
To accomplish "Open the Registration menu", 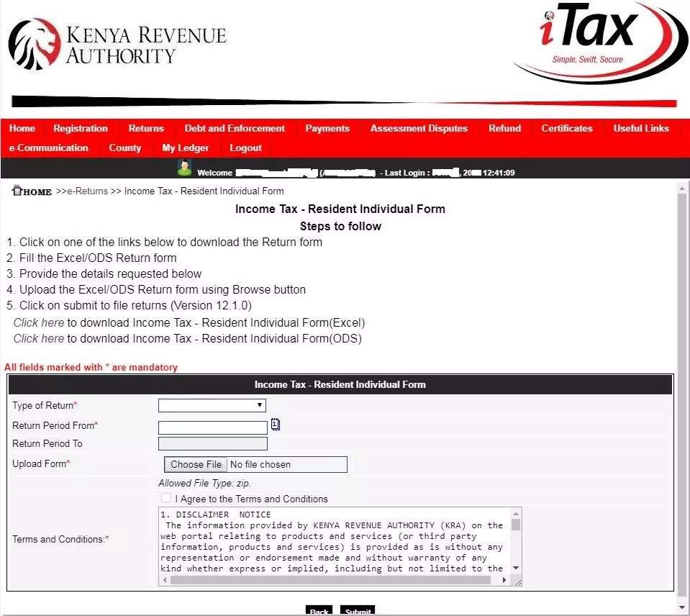I will pos(81,128).
